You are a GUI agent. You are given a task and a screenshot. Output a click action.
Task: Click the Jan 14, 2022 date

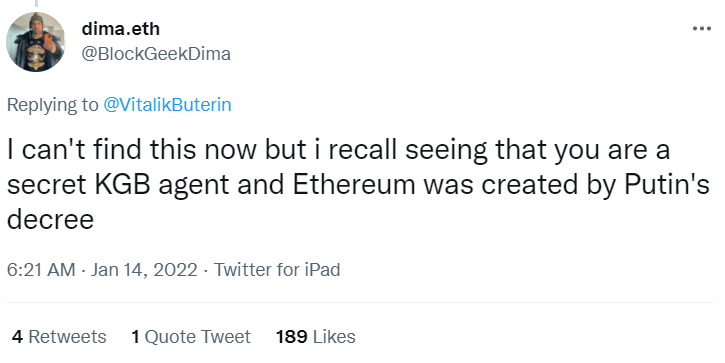point(144,270)
